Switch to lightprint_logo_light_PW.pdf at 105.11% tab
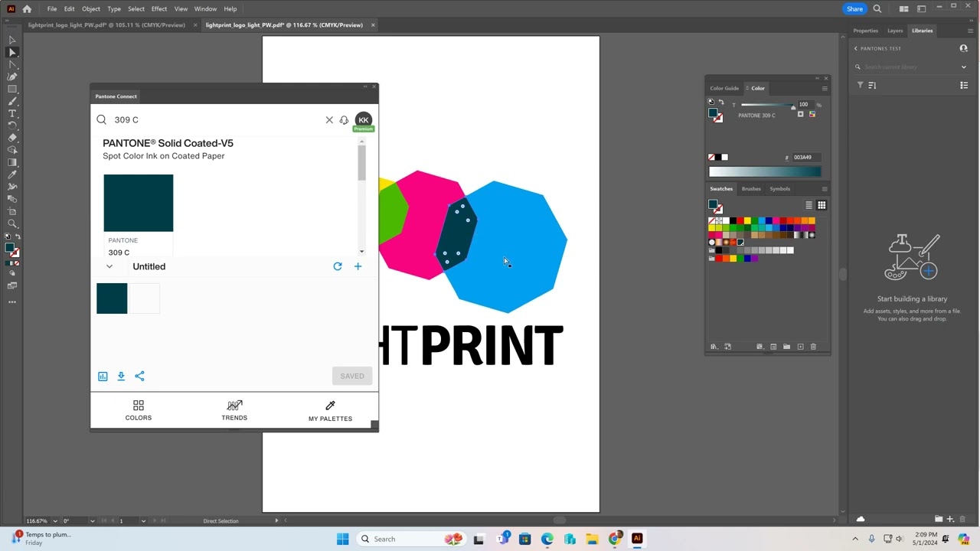 106,25
